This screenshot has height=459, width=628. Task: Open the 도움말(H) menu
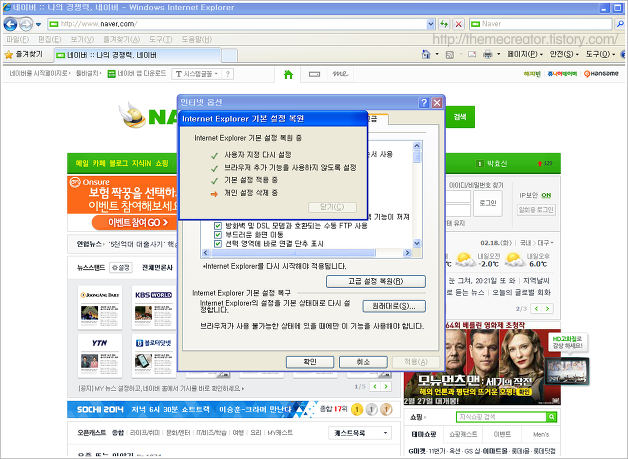(x=197, y=39)
